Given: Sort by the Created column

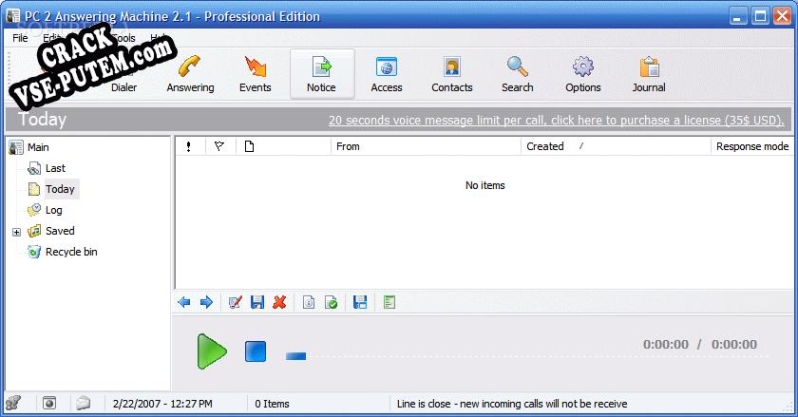Looking at the screenshot, I should 615,147.
